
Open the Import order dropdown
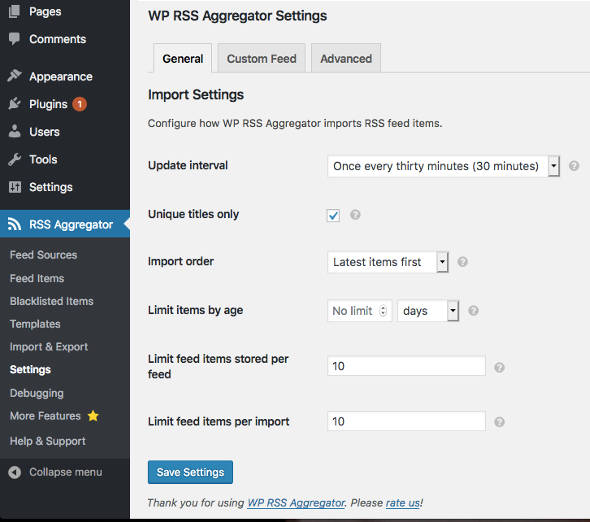point(388,262)
